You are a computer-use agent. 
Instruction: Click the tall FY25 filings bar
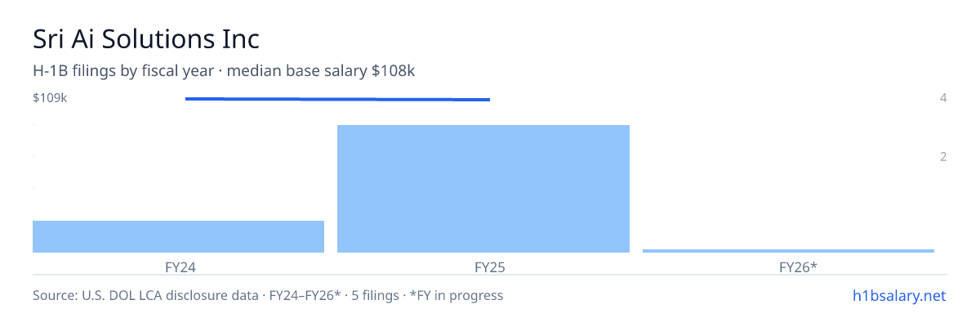(483, 189)
